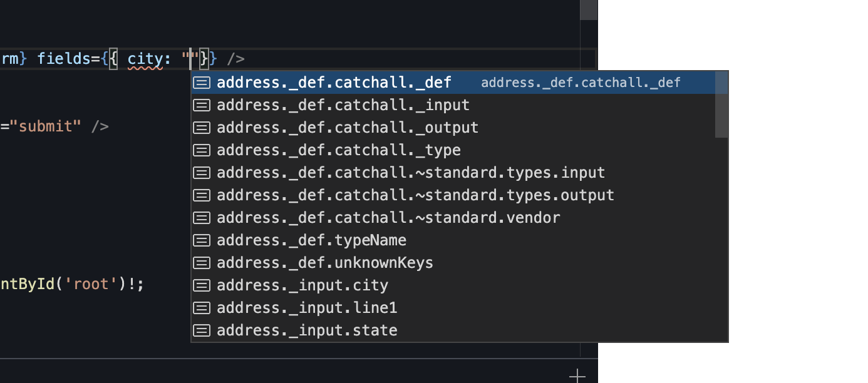868x383 pixels.
Task: Click the suggestion list scrollbar thumb
Action: click(x=721, y=104)
